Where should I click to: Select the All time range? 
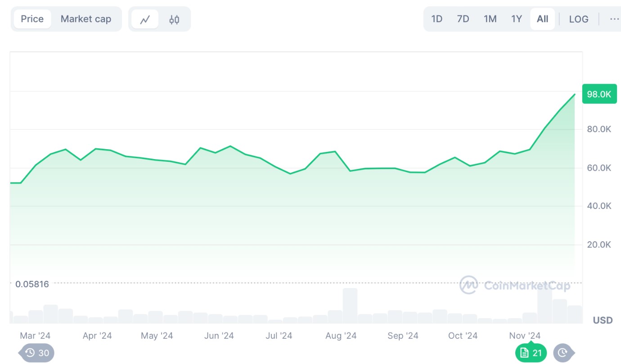coord(543,19)
